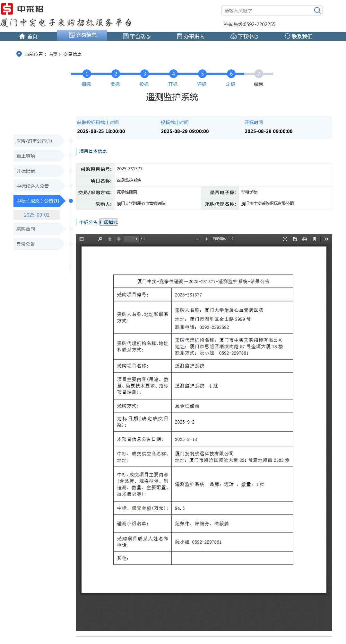Print the PDF document

coord(305,239)
